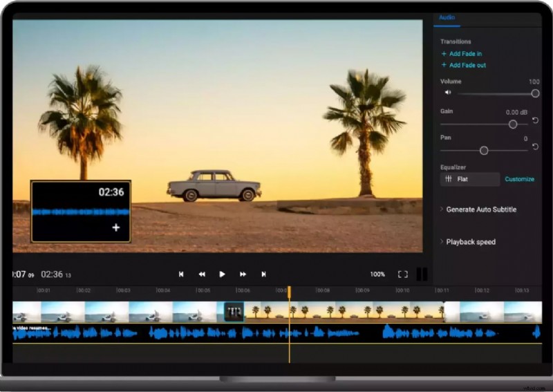The width and height of the screenshot is (553, 392).
Task: Click the Pan slider handle
Action: tap(484, 151)
